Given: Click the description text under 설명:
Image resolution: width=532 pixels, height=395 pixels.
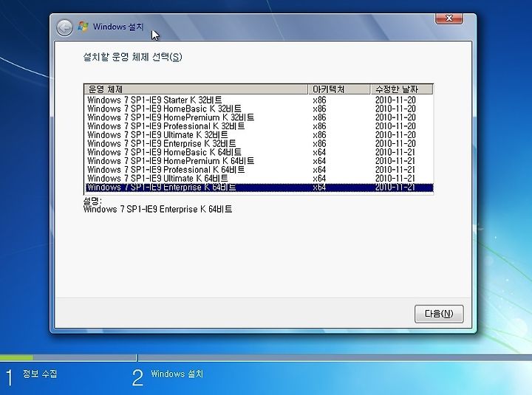Looking at the screenshot, I should coord(158,209).
